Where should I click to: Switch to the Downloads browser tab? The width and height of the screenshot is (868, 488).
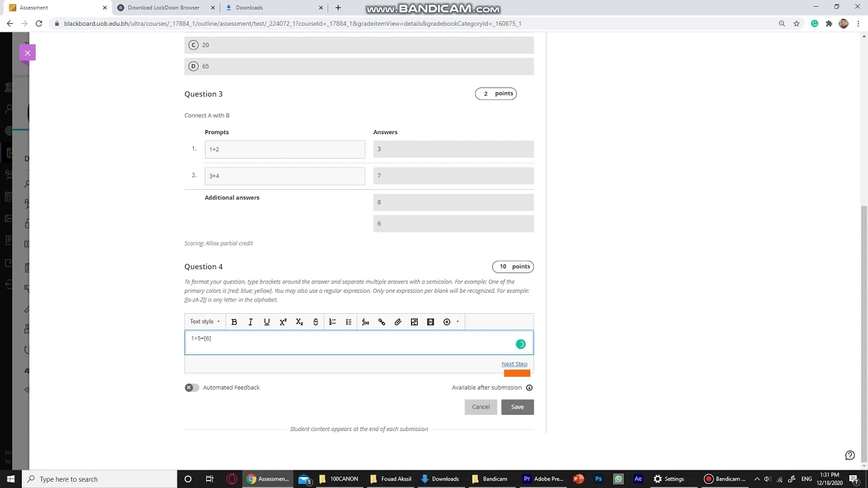pos(273,7)
